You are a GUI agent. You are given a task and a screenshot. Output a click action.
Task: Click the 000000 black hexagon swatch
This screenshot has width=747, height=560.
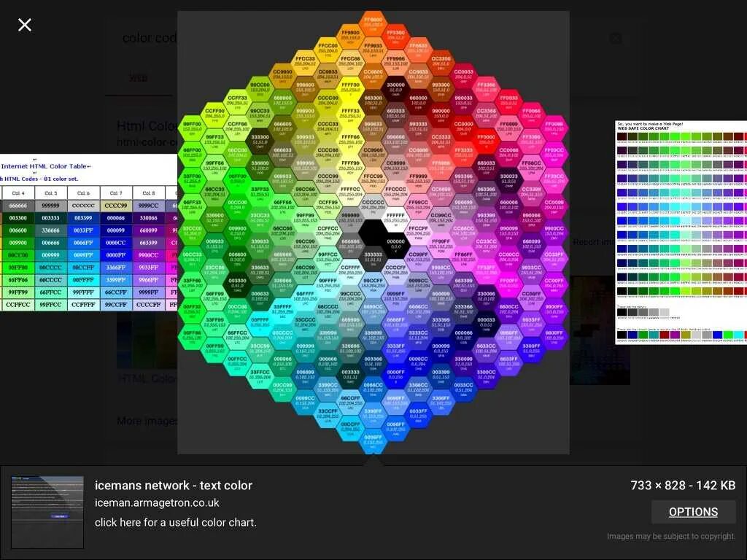(395, 245)
